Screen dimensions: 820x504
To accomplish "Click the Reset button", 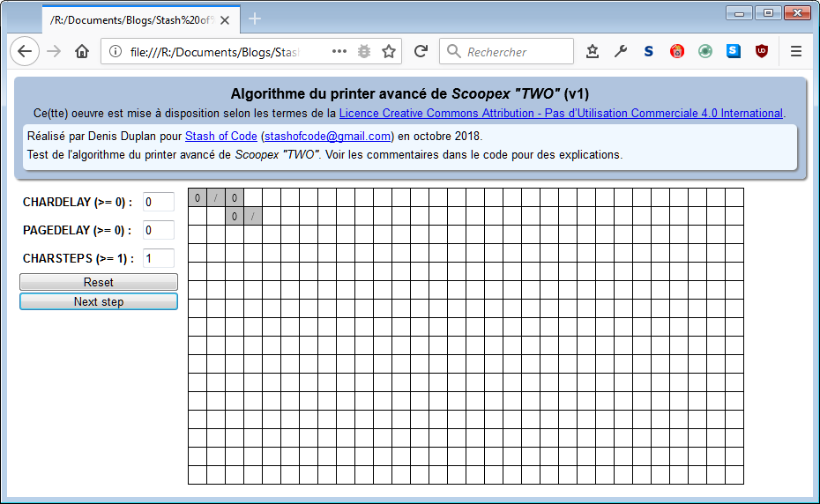I will (99, 282).
